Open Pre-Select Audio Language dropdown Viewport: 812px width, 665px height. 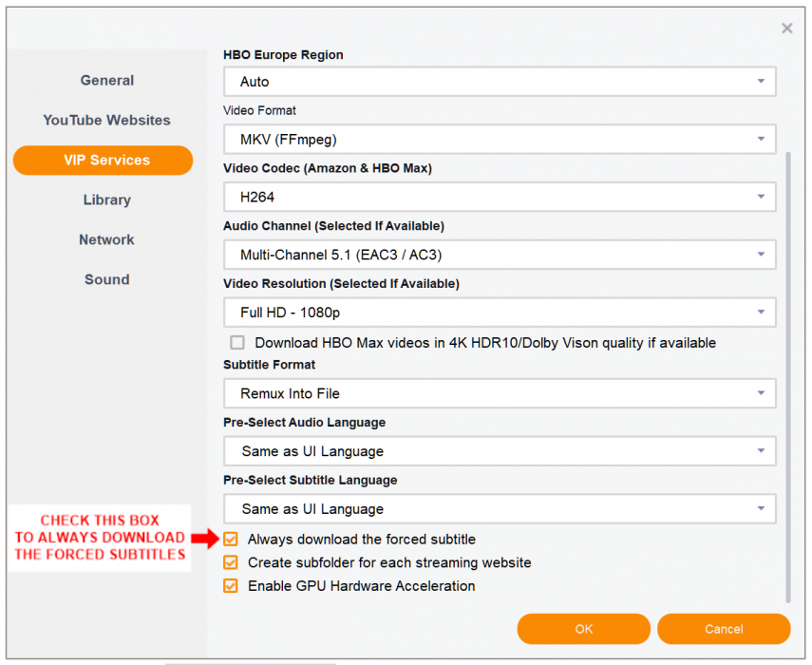500,451
